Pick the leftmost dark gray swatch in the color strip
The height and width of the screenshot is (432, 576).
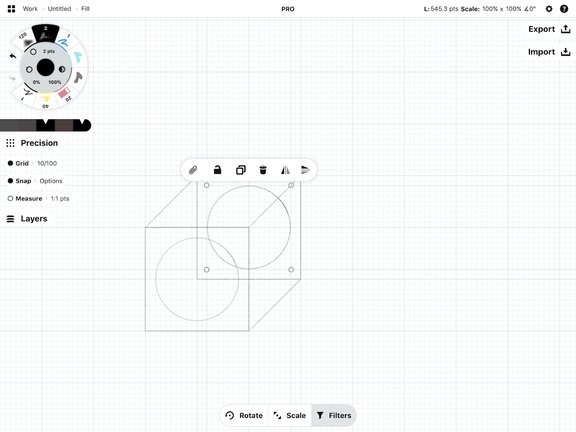coord(9,125)
